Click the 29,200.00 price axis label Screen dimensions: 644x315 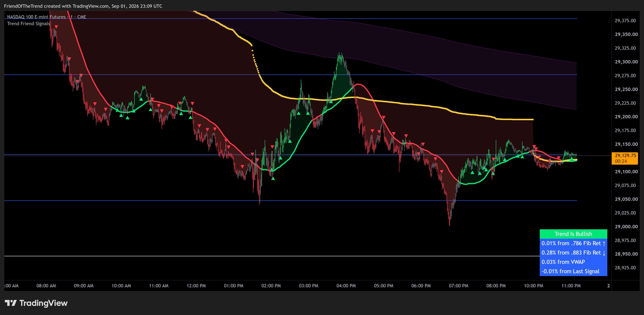tap(626, 117)
